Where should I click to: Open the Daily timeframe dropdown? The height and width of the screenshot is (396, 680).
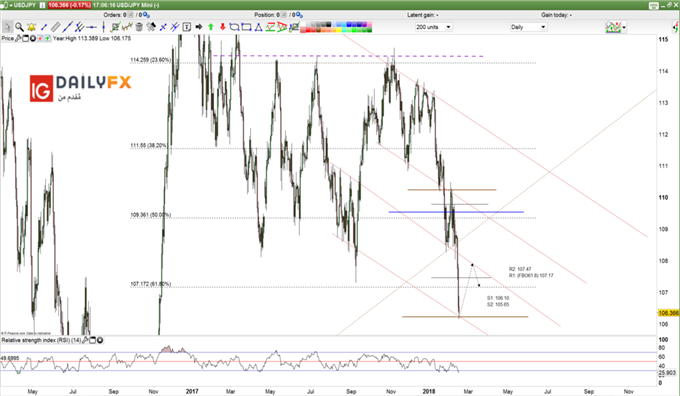pos(528,27)
